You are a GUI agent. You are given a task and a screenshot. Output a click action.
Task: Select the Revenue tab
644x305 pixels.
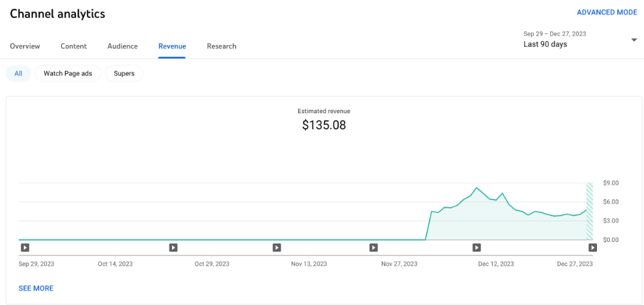coord(172,46)
